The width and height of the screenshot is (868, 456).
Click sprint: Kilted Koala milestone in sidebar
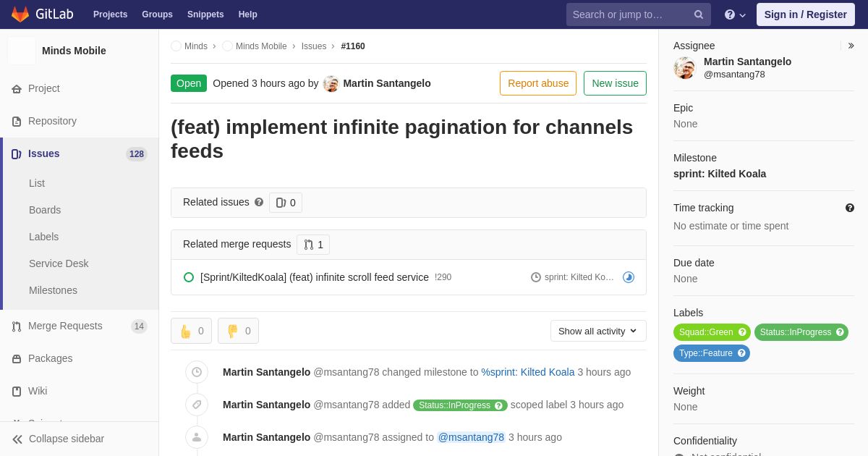(720, 174)
